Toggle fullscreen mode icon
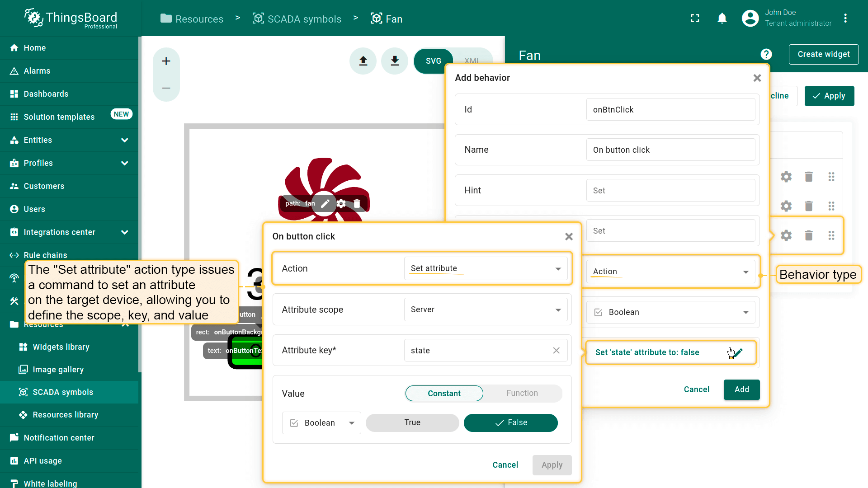868x488 pixels. (695, 19)
